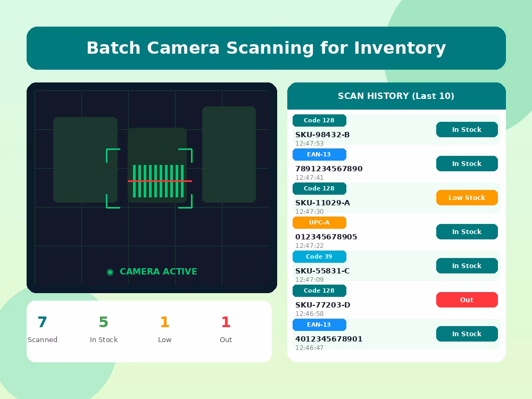The width and height of the screenshot is (532, 399).
Task: Select the right package in camera view
Action: tap(229, 154)
